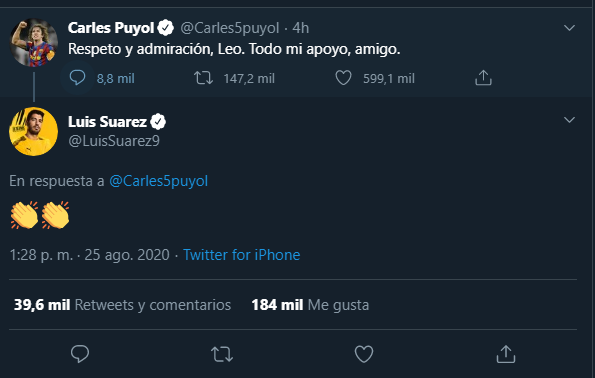Like Luis Suarez's tweet
Image resolution: width=595 pixels, height=378 pixels.
click(x=364, y=354)
